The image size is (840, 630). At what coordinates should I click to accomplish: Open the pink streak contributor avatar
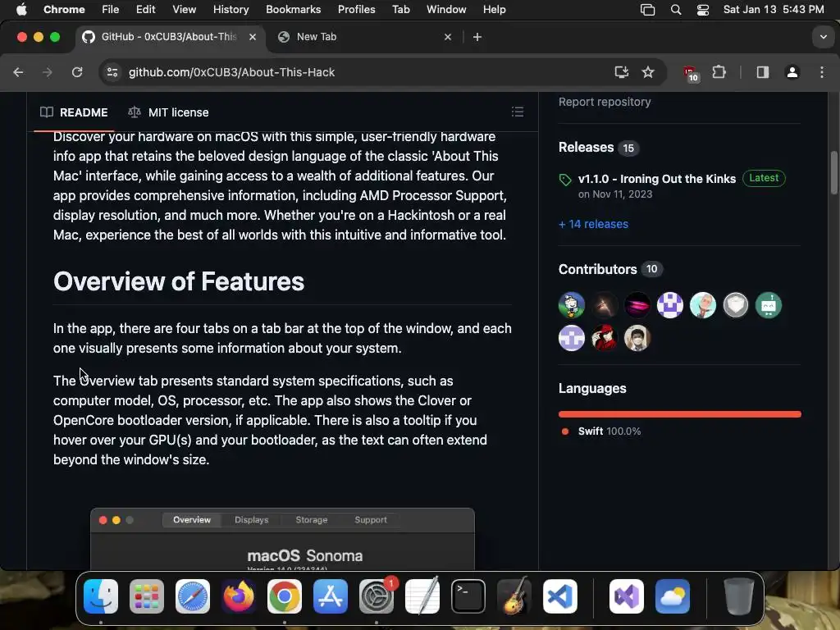[x=637, y=305]
